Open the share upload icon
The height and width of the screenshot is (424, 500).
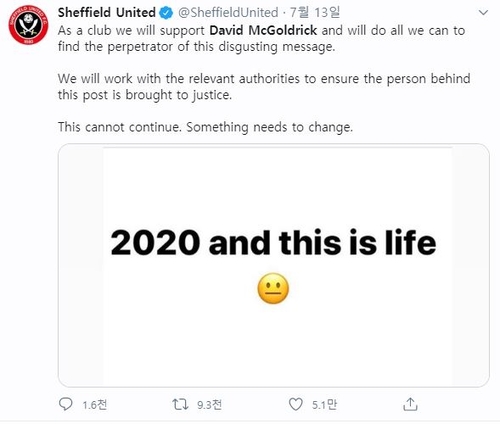(x=410, y=404)
